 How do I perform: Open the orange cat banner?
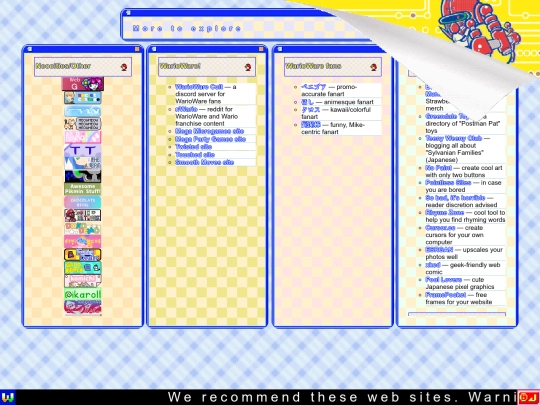[x=83, y=124]
